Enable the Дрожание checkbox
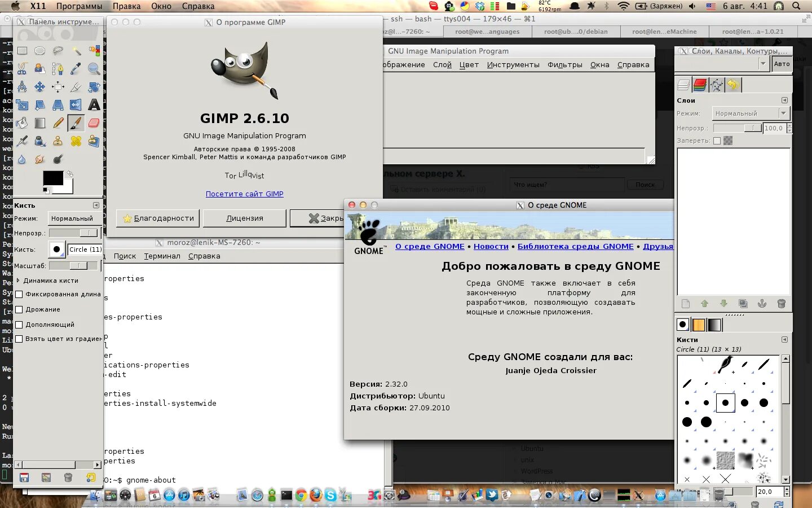 click(x=19, y=309)
